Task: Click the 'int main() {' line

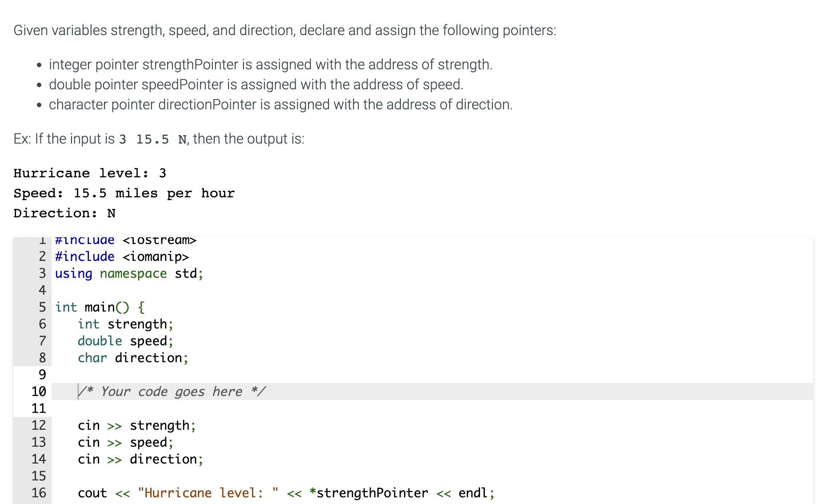Action: click(100, 307)
